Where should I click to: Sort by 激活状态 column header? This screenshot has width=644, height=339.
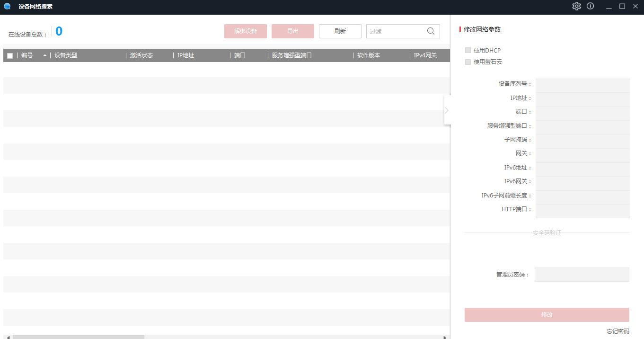point(141,55)
